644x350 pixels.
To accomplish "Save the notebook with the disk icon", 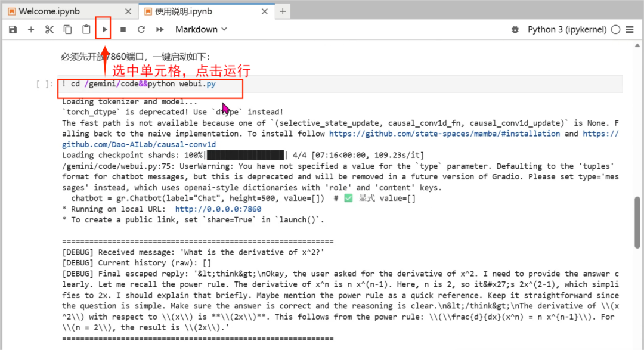I will pos(13,30).
